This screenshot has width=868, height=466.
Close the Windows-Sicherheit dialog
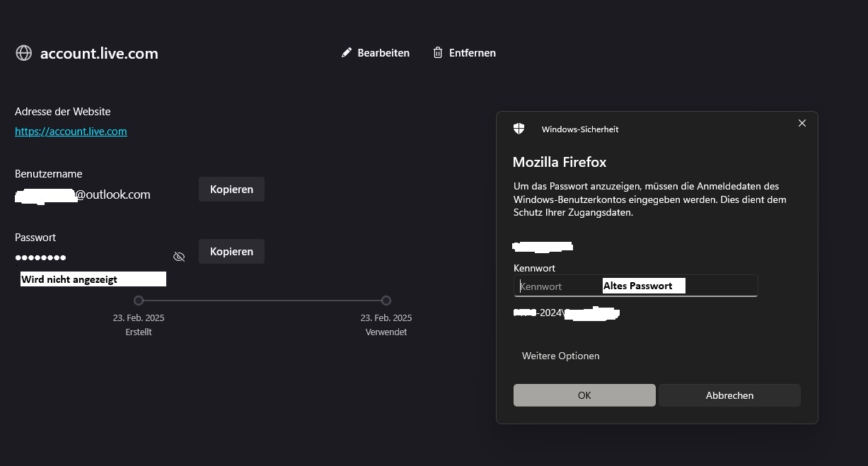(x=802, y=123)
